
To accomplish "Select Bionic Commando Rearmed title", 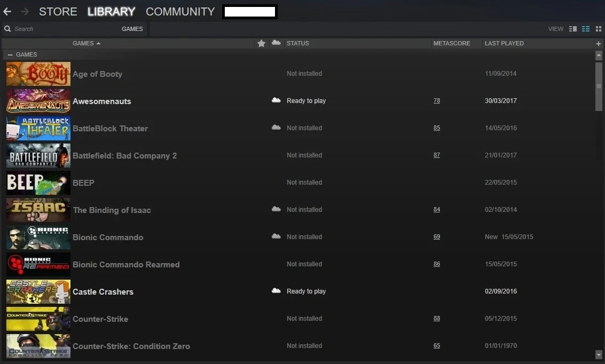I will (x=126, y=265).
